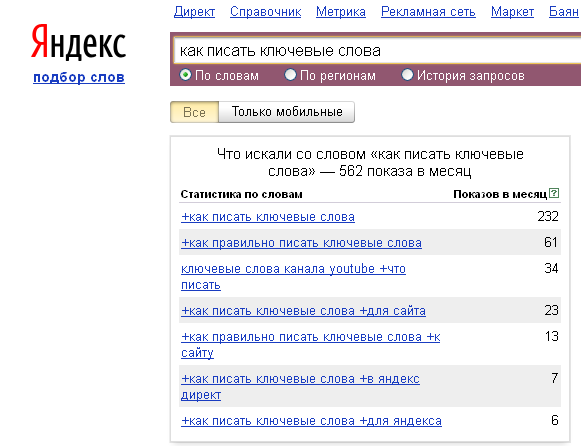Click the value 7 in impressions column
Screen dimensions: 581x446
555,378
